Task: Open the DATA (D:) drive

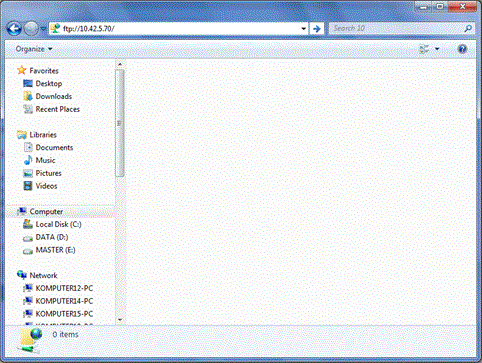Action: pyautogui.click(x=52, y=237)
